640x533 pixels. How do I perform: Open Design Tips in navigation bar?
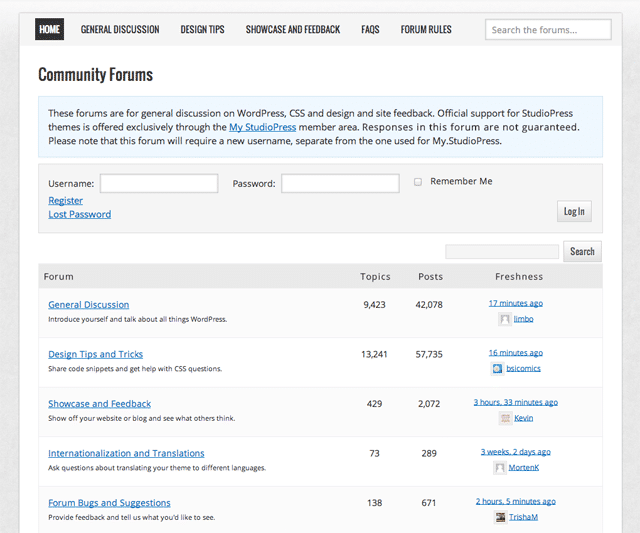[202, 30]
